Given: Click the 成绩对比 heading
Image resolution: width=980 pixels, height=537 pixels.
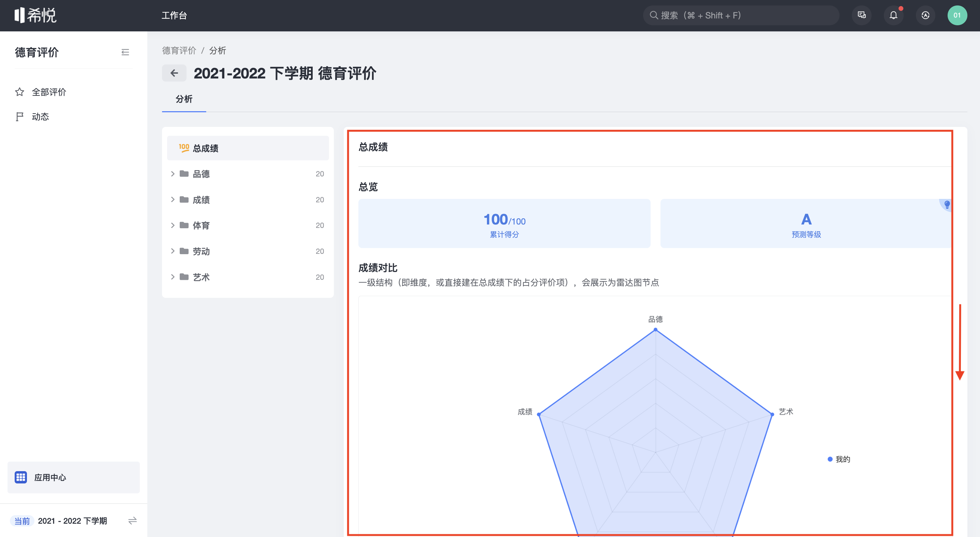Looking at the screenshot, I should [378, 267].
